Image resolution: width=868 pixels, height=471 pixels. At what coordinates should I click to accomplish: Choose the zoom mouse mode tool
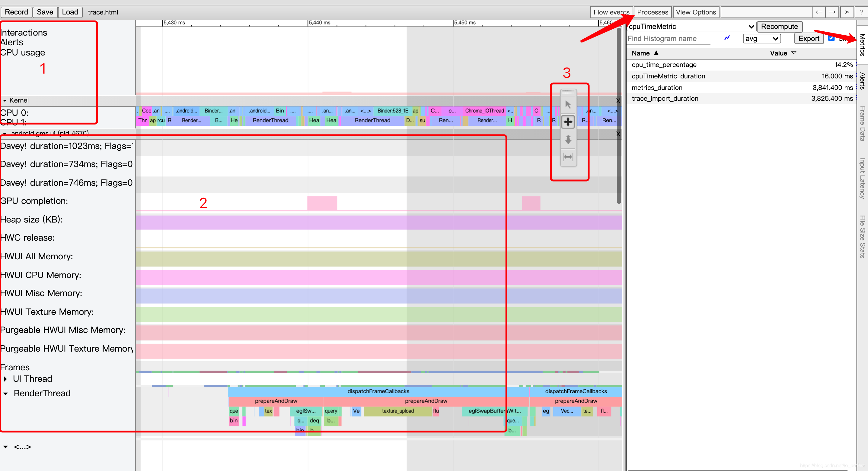pos(568,139)
